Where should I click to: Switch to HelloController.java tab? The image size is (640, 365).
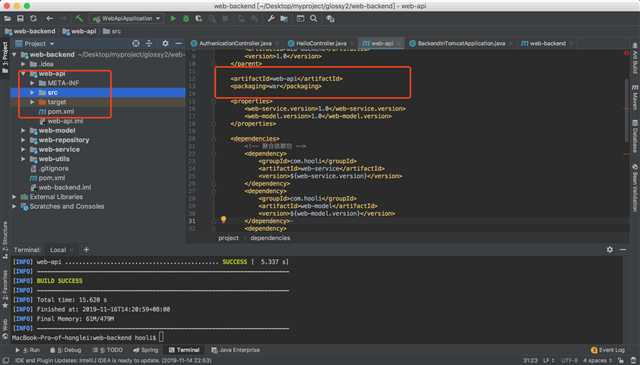(x=321, y=43)
